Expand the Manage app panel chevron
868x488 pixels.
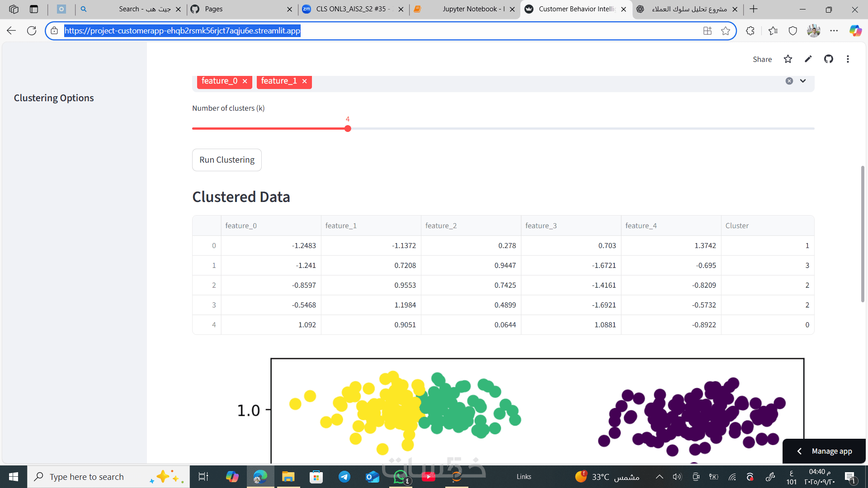pyautogui.click(x=799, y=451)
